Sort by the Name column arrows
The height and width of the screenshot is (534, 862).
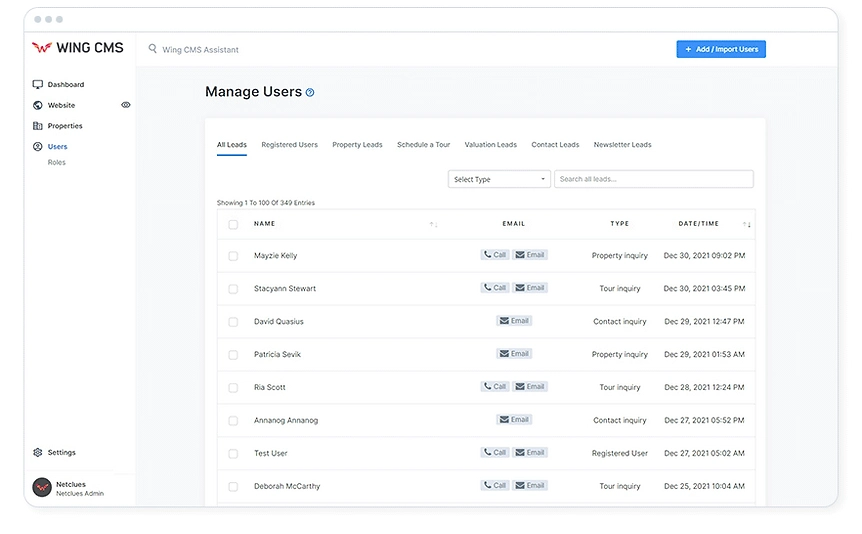click(433, 224)
